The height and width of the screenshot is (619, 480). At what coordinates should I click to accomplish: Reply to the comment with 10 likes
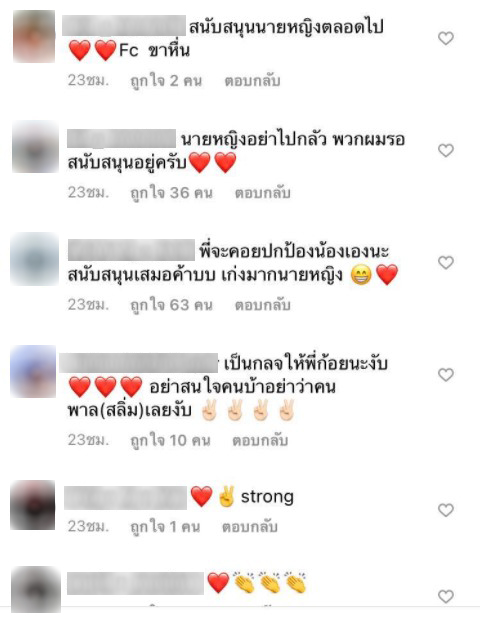pos(260,441)
